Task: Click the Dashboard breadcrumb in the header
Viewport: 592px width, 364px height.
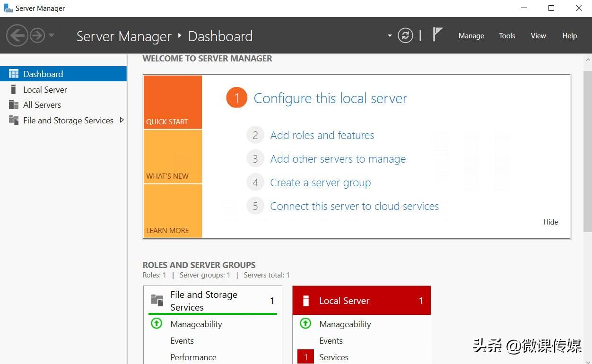Action: (220, 36)
